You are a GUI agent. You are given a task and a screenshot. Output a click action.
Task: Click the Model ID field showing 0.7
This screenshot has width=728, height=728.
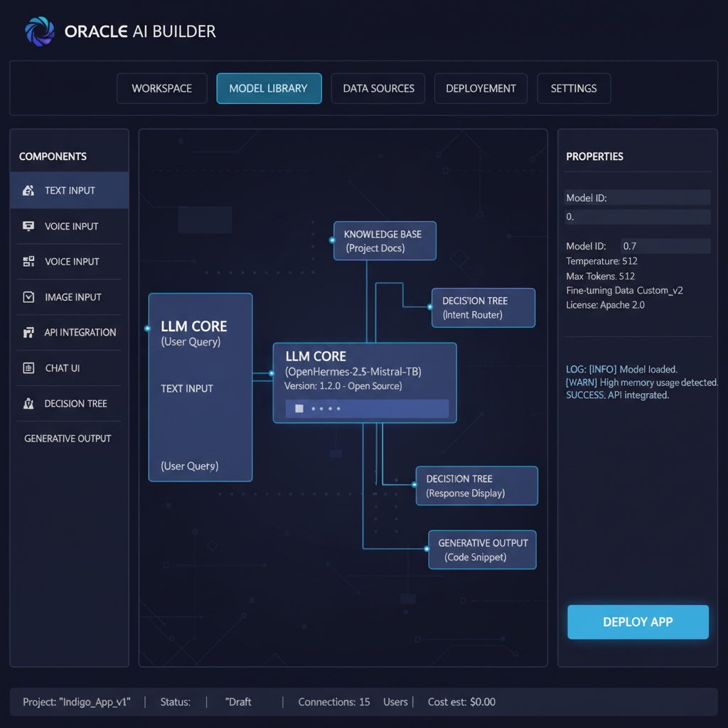coord(665,246)
